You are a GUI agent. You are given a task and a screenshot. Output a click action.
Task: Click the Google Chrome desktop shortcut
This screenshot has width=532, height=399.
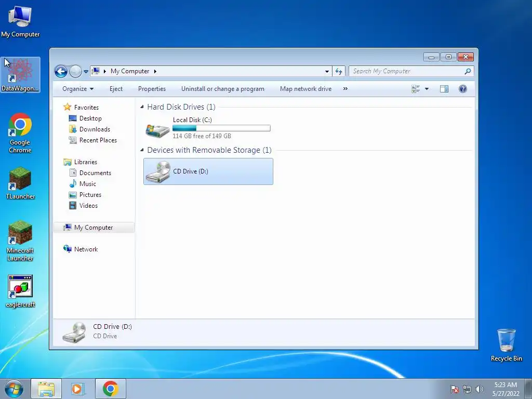[20, 133]
